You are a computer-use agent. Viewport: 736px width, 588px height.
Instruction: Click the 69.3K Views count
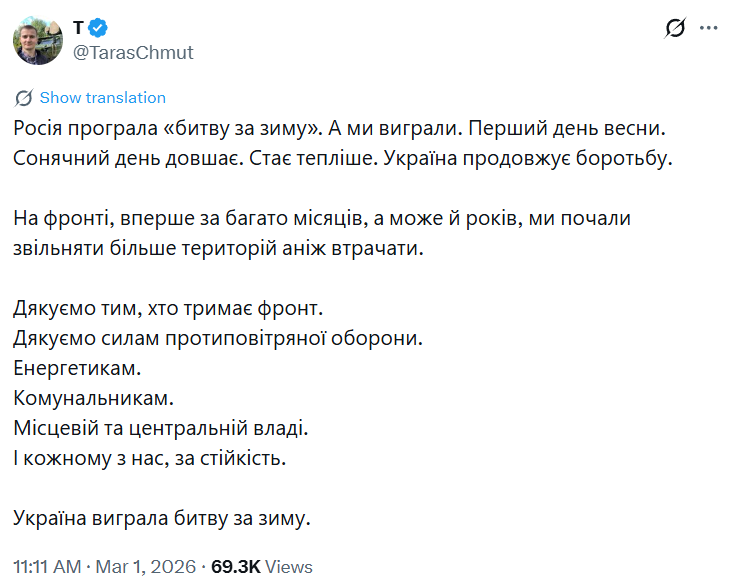(x=262, y=567)
